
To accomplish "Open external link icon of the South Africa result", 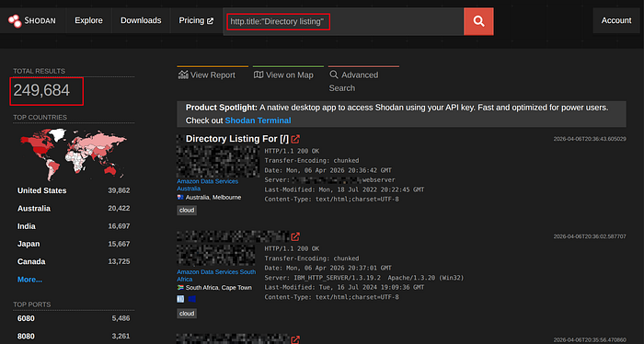I will tap(295, 237).
